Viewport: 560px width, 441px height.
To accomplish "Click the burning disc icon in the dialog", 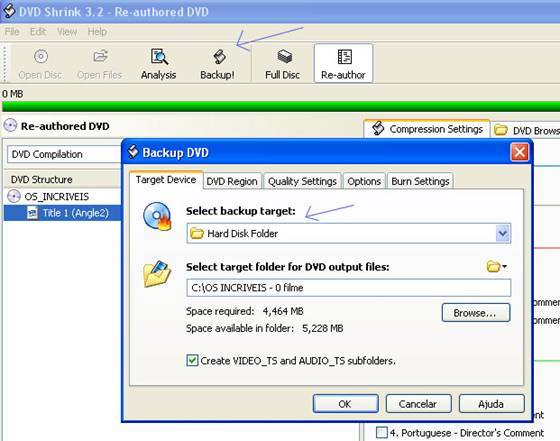I will point(158,217).
